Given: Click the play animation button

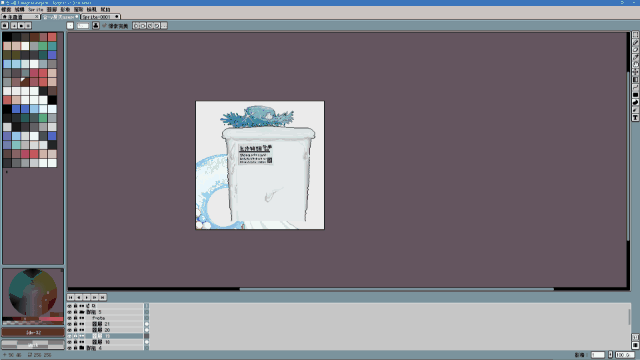Looking at the screenshot, I should (x=87, y=298).
